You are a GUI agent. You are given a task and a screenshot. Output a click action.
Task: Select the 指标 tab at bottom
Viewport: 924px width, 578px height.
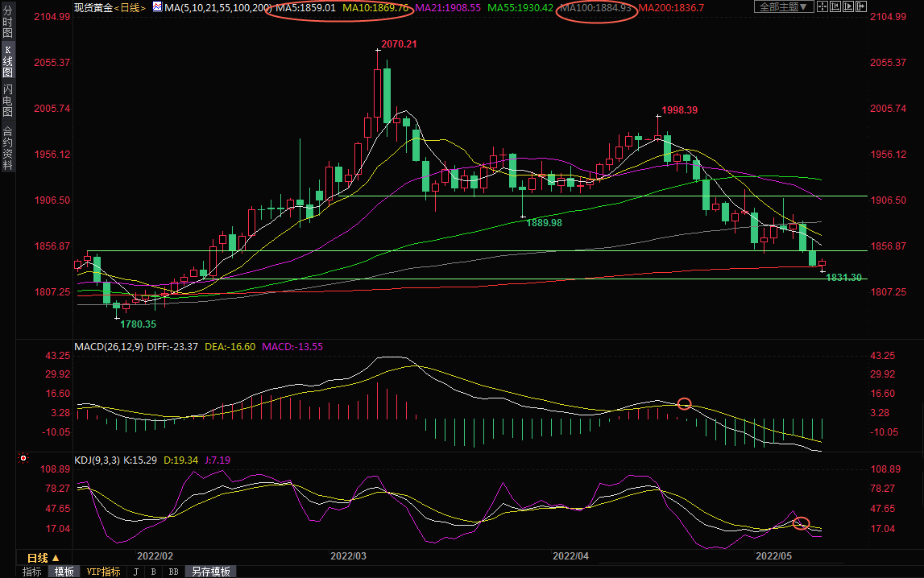point(32,572)
